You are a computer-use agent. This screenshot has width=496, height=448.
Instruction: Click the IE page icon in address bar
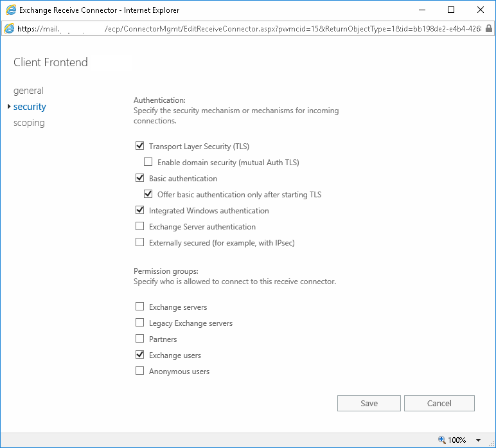(9, 29)
